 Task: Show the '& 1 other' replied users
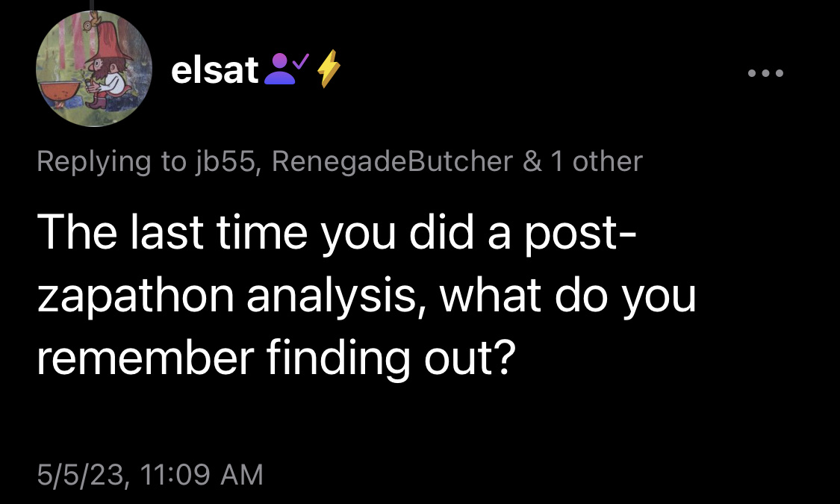(582, 161)
